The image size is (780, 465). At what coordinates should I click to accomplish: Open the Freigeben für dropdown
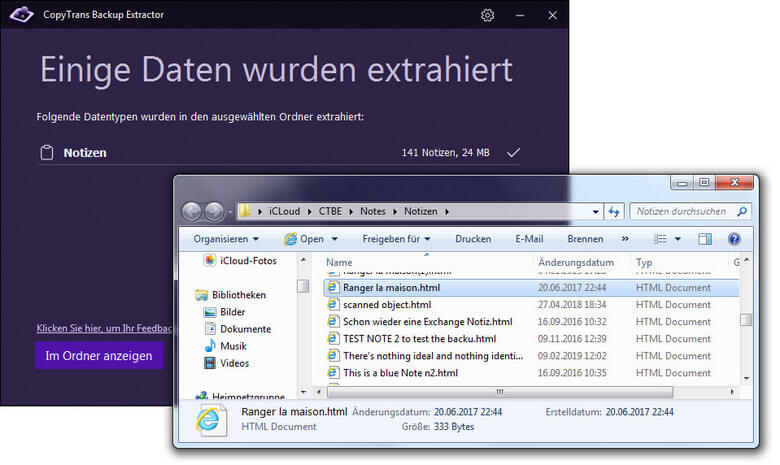coord(396,239)
